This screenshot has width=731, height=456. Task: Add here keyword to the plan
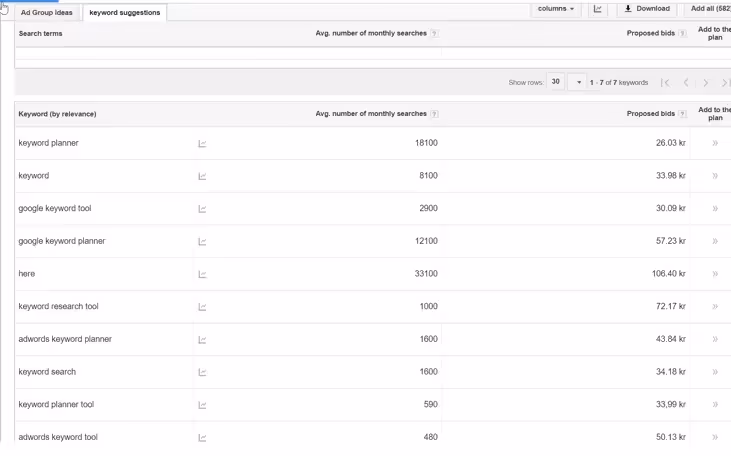coord(715,274)
